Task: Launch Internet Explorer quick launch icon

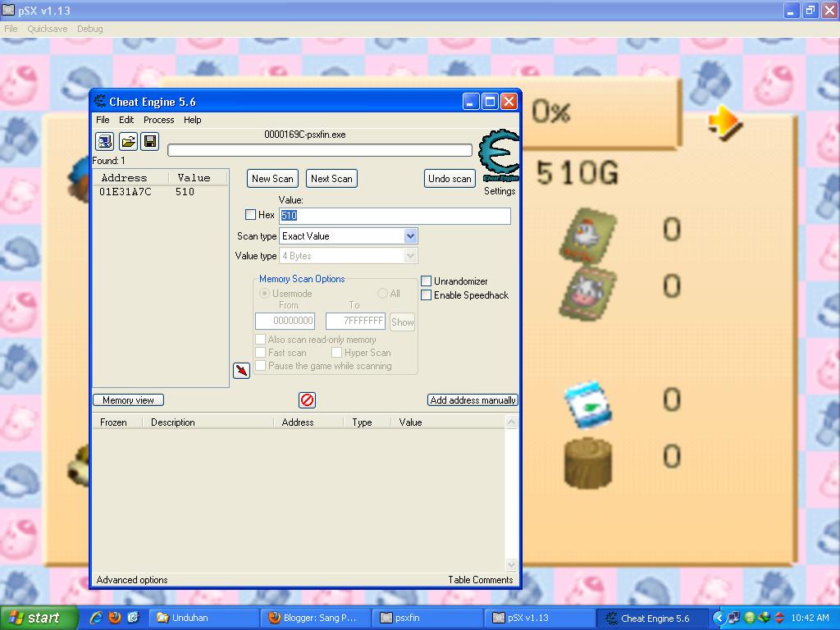Action: tap(96, 618)
